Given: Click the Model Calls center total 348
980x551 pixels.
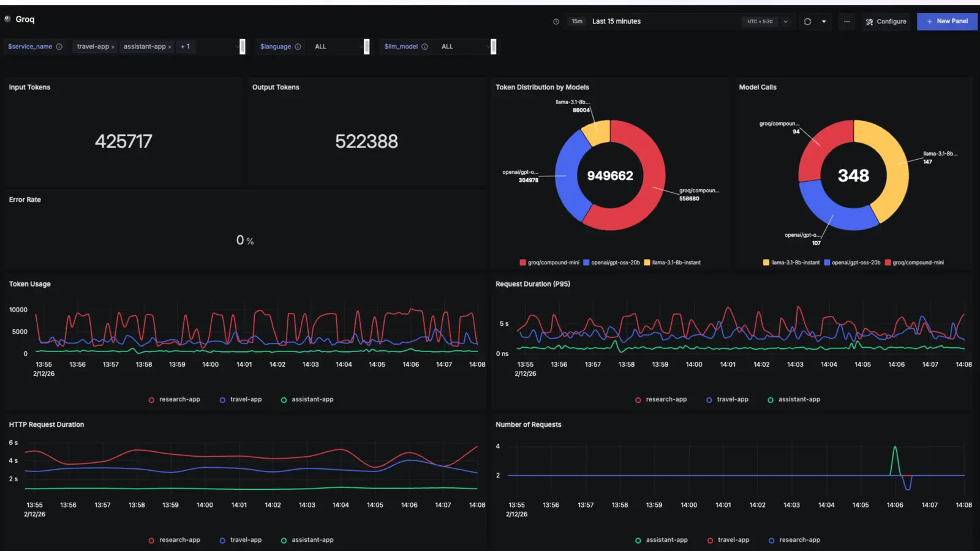Looking at the screenshot, I should pyautogui.click(x=853, y=176).
